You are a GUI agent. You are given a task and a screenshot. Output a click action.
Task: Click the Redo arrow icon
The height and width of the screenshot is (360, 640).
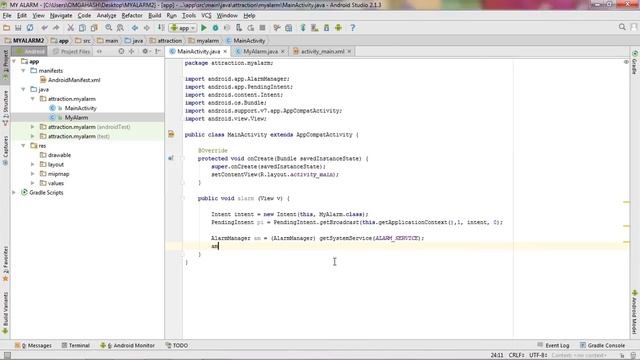point(56,28)
